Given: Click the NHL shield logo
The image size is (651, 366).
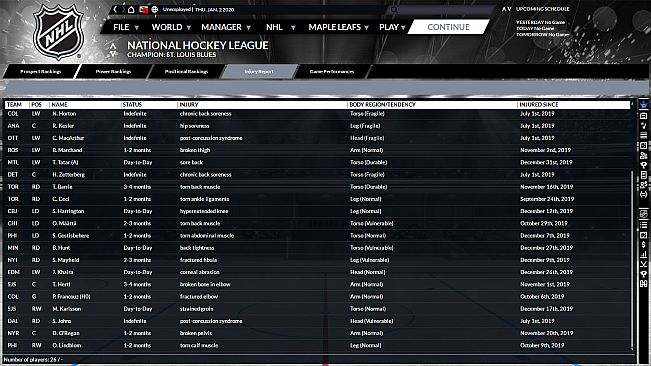Looking at the screenshot, I should pos(58,32).
